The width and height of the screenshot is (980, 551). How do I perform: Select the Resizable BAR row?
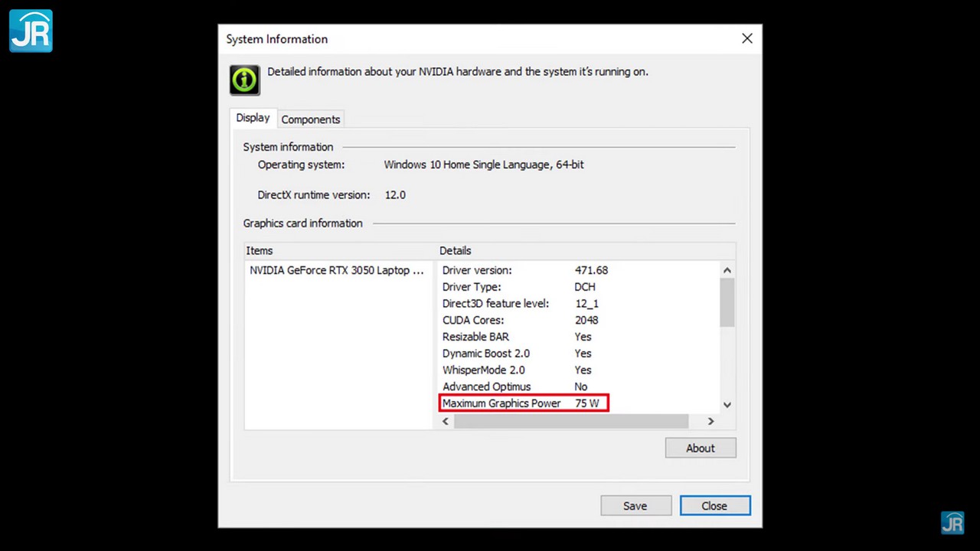point(580,337)
